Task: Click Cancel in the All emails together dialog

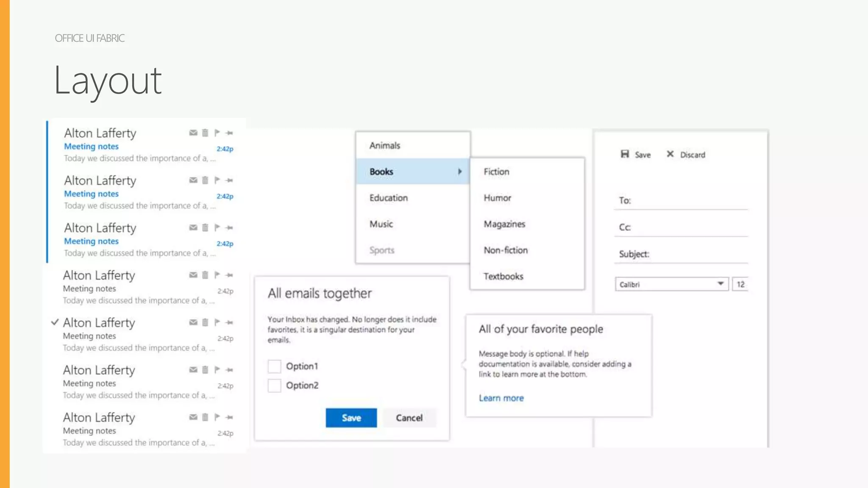Action: coord(409,418)
